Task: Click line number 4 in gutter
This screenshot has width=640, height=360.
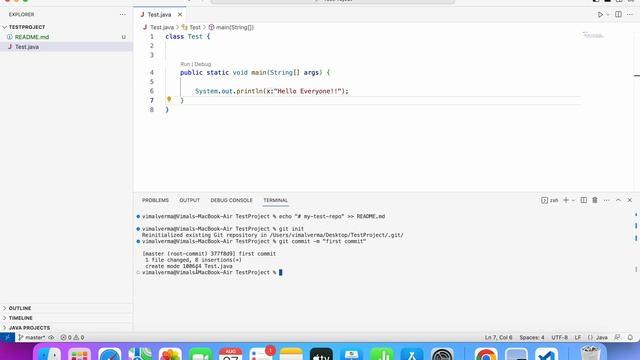Action: point(152,73)
